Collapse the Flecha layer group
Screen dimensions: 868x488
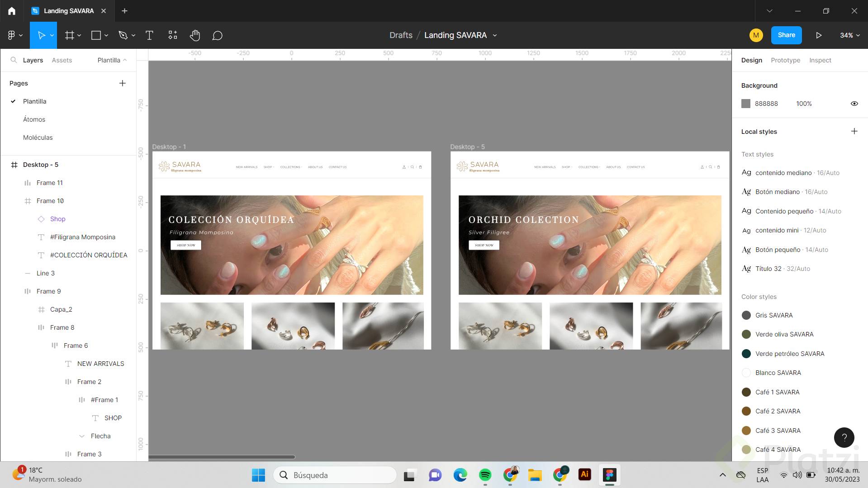[82, 436]
